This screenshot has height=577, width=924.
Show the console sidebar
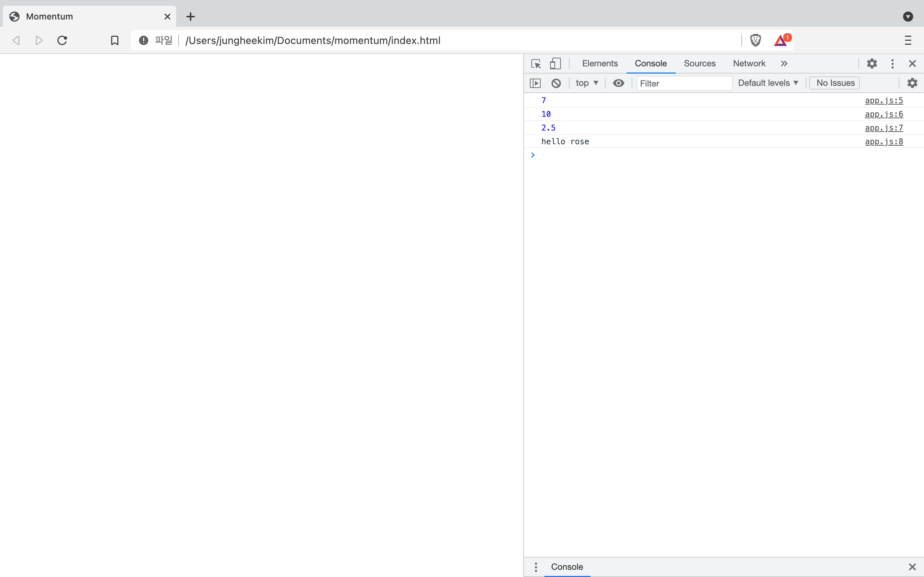click(x=535, y=83)
